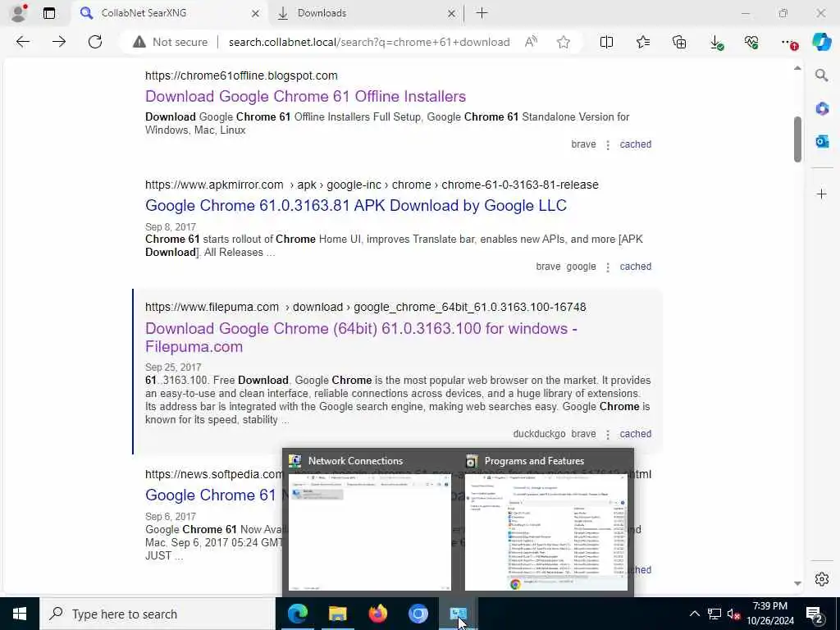
Task: Close the CollabNet SearXNG tab
Action: tap(256, 13)
